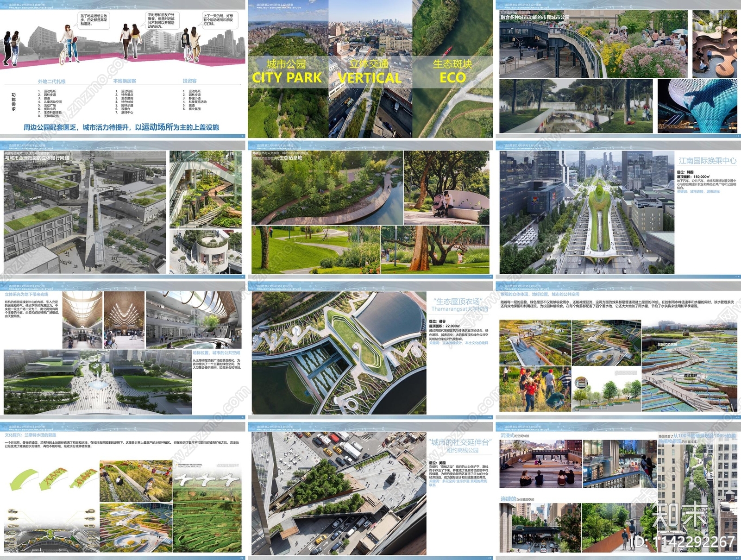Screen dimensions: 741x560
Task: Click the subheading 地标位置，城市的公共空间 beside plaza
Action: 216,353
